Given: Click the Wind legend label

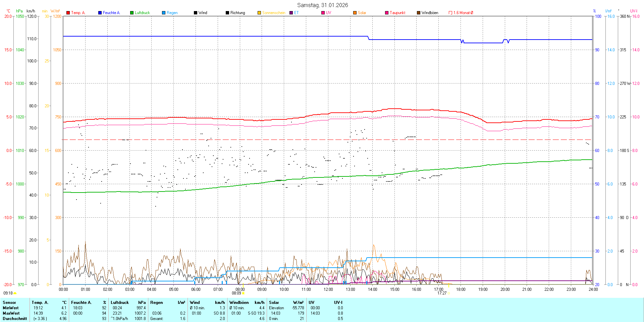Looking at the screenshot, I should click(203, 13).
